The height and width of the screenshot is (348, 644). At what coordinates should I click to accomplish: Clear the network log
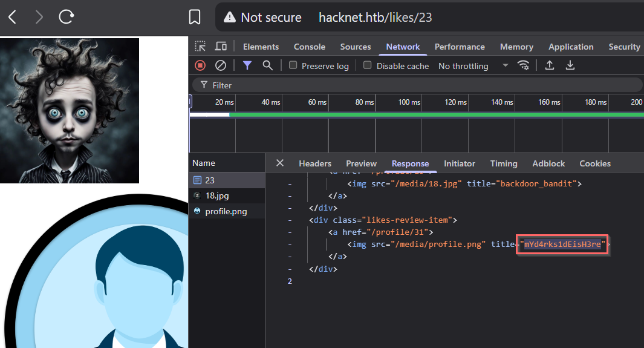[x=221, y=65]
